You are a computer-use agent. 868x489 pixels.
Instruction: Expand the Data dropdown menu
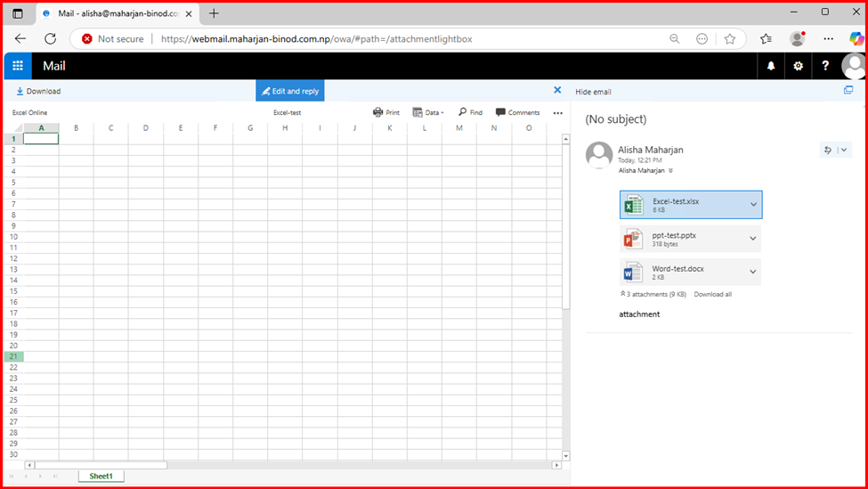[428, 113]
